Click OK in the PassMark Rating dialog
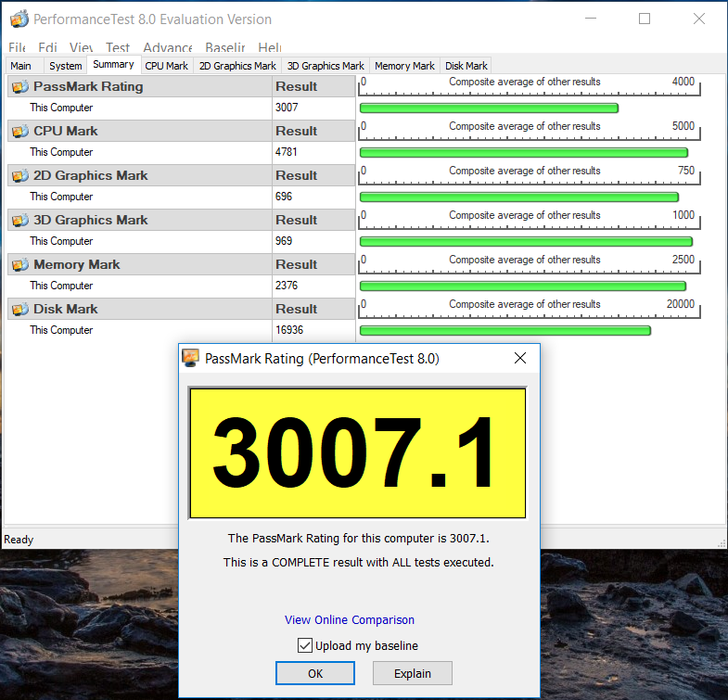Image resolution: width=728 pixels, height=700 pixels. point(315,673)
